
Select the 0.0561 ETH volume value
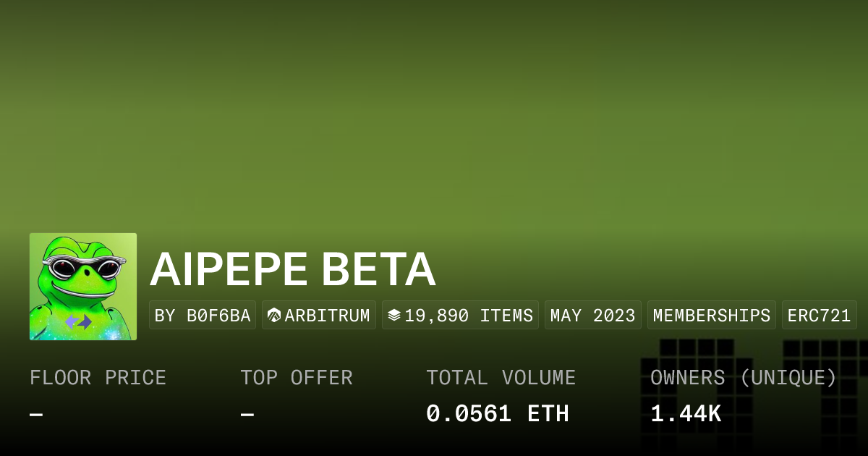pyautogui.click(x=497, y=414)
